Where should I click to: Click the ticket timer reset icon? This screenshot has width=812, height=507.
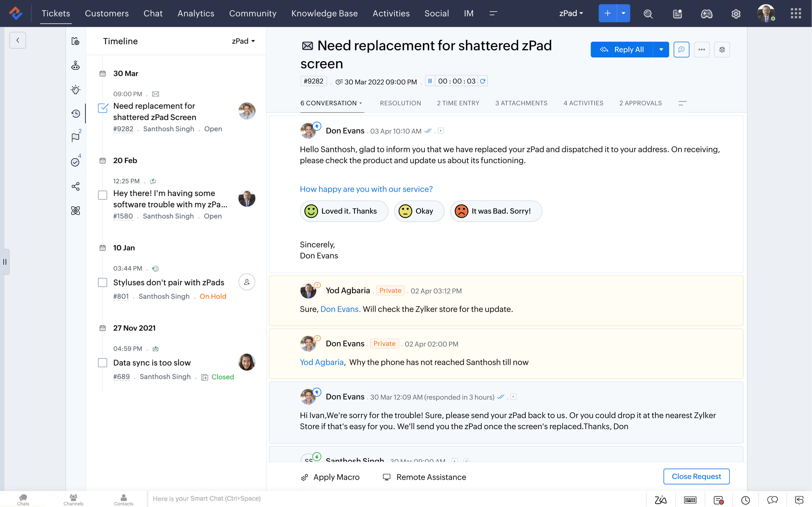(482, 81)
